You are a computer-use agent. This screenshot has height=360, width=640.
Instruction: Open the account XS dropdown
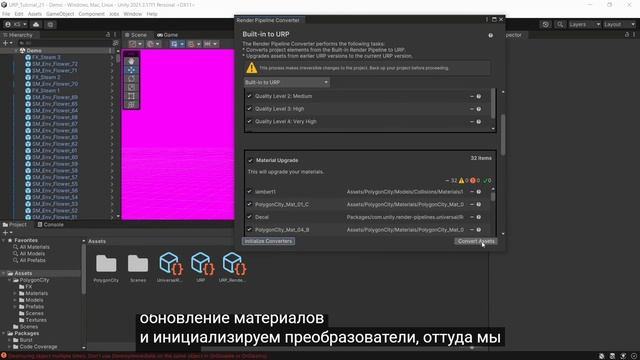coord(16,24)
